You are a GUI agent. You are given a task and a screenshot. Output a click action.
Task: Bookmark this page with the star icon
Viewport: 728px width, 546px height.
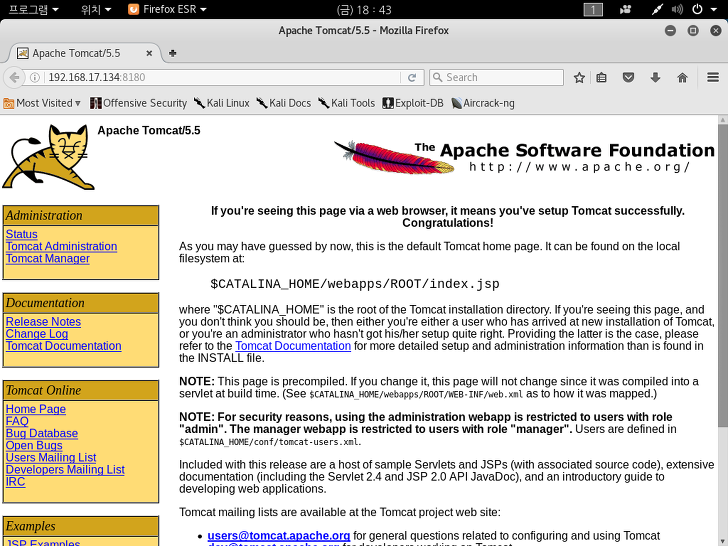[579, 78]
